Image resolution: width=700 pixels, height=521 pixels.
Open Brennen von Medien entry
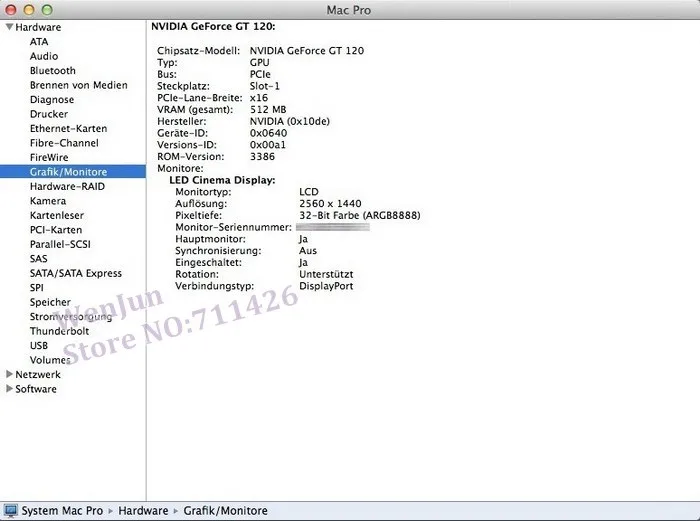click(79, 85)
